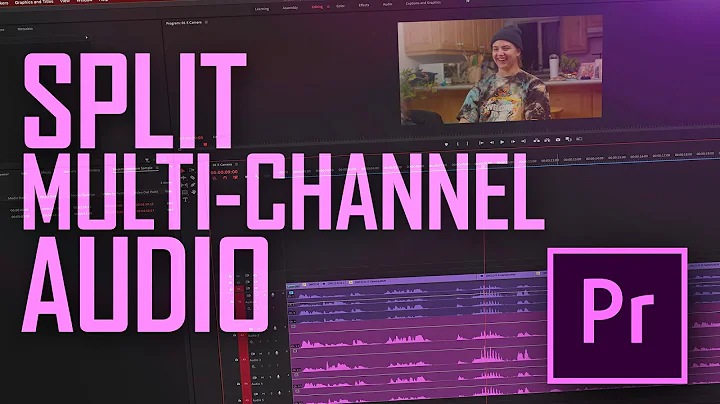Toggle lock on Audio 3 track

[236, 360]
